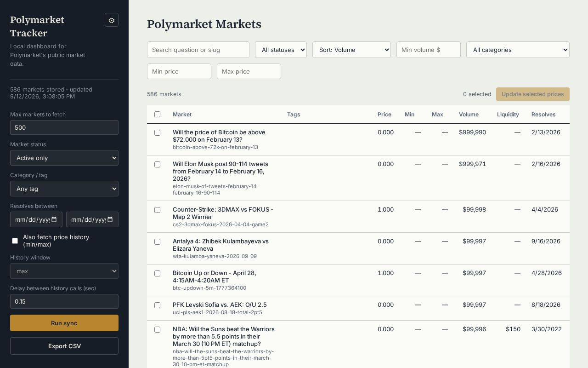The height and width of the screenshot is (368, 588).
Task: Click the $999,990 volume value
Action: 472,132
